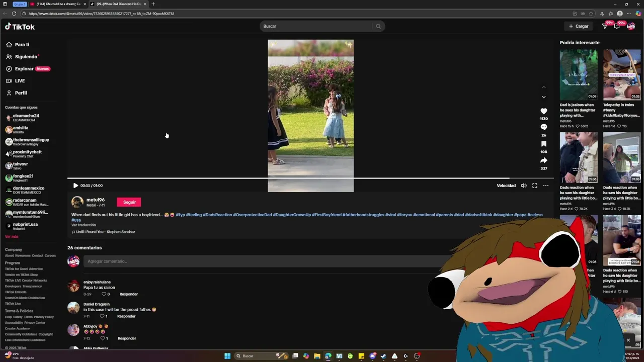The width and height of the screenshot is (644, 362).
Task: Play the video with the play button
Action: tap(75, 186)
